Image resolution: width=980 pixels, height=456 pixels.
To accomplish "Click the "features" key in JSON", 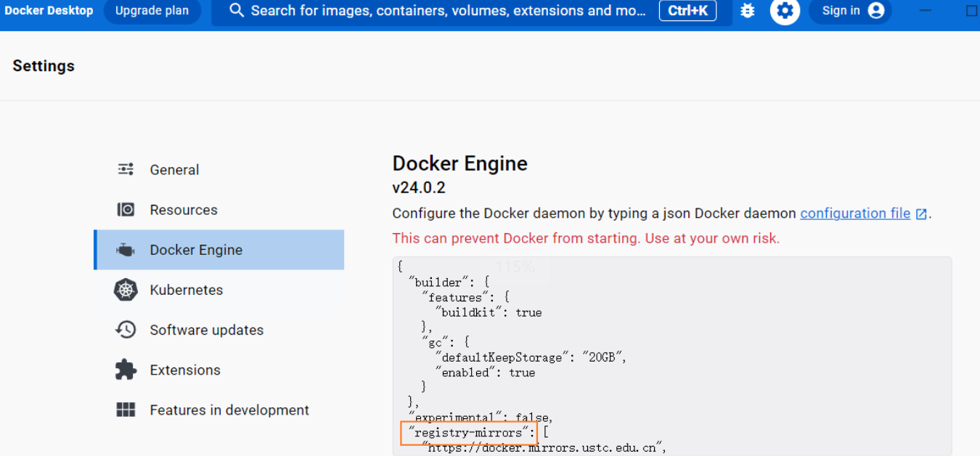I will pyautogui.click(x=455, y=298).
